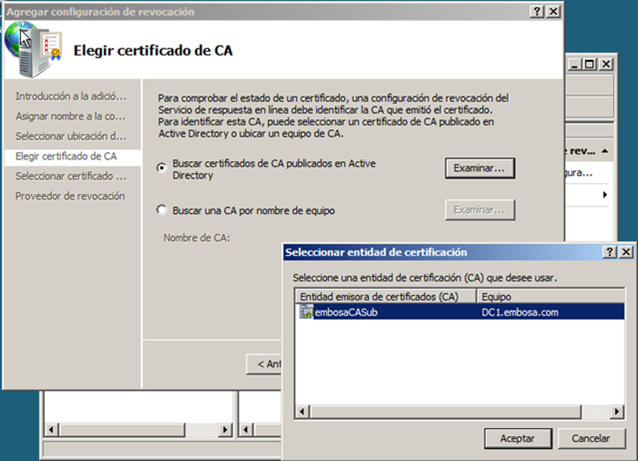Go to Proveedor de revocación step
The width and height of the screenshot is (638, 461).
click(70, 196)
